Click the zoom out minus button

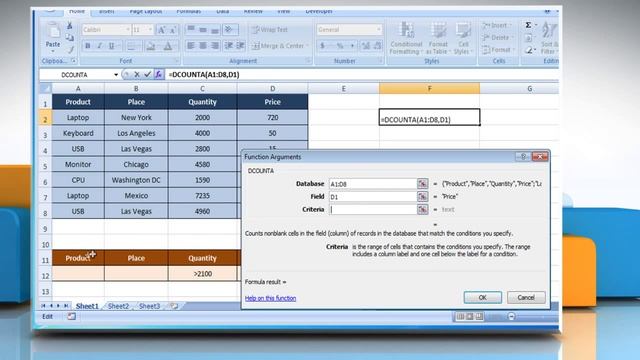point(511,316)
